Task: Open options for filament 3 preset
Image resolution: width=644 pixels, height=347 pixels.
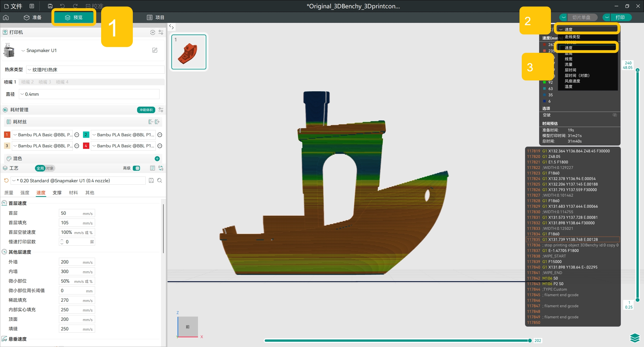Action: coord(77,146)
